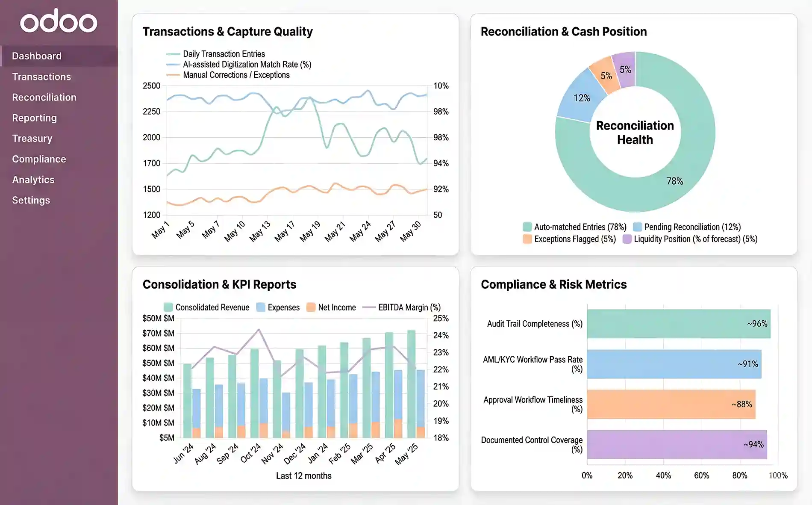Hide Consolidated Revenue bars via legend

212,307
